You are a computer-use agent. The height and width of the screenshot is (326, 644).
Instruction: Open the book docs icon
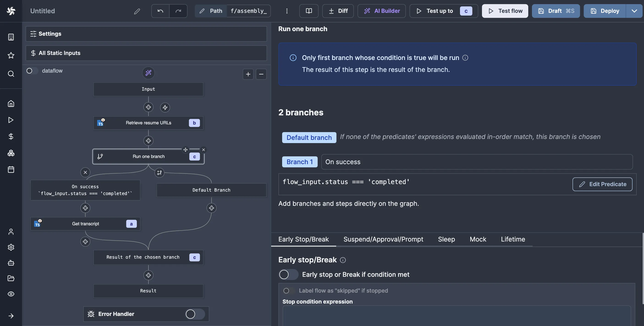pyautogui.click(x=309, y=11)
